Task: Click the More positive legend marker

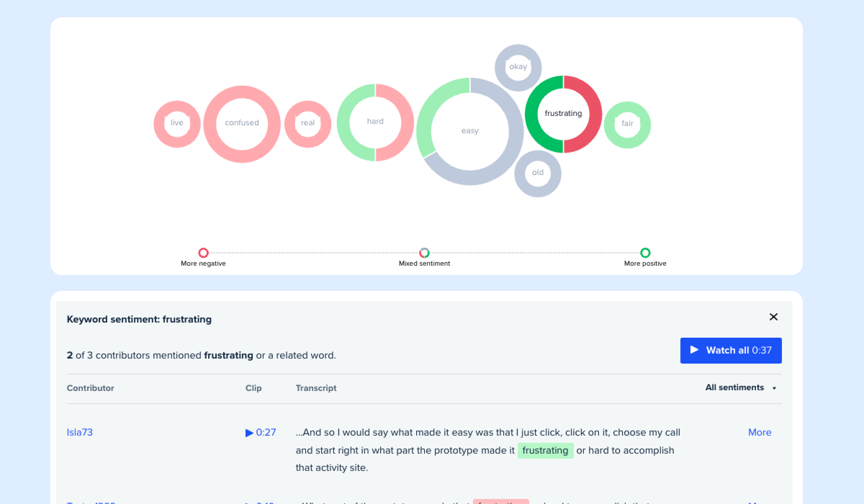Action: pos(645,253)
